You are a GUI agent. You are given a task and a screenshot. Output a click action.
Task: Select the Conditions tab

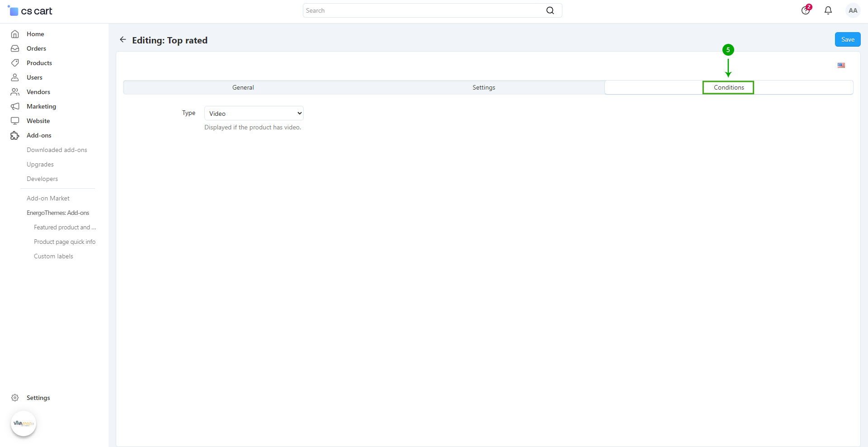click(x=728, y=87)
